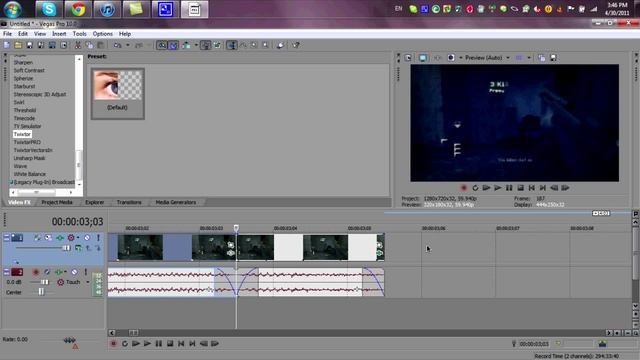
Task: Mute audio track 2
Action: tap(74, 272)
